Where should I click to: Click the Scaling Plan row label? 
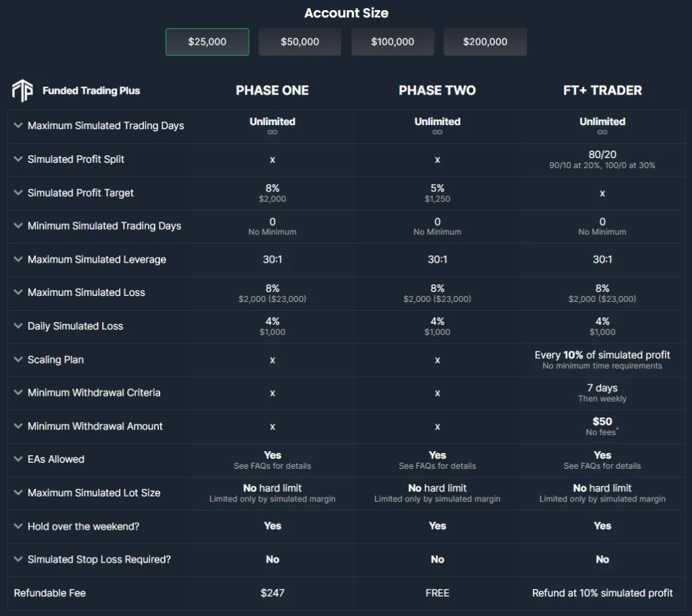[x=55, y=359]
